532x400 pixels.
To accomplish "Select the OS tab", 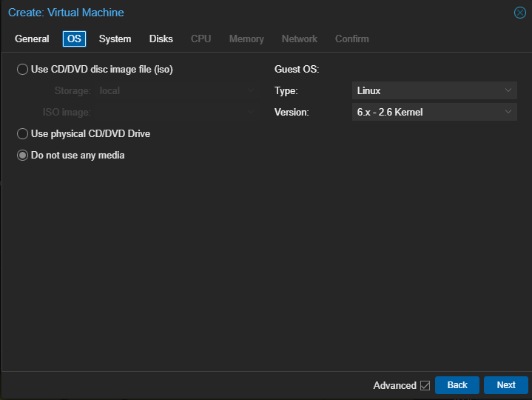I will coord(75,39).
